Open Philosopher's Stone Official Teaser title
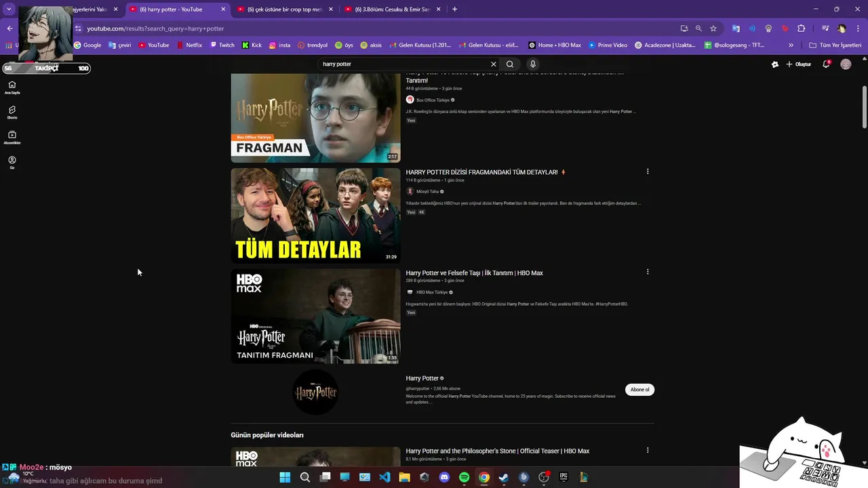The width and height of the screenshot is (868, 488). [497, 451]
